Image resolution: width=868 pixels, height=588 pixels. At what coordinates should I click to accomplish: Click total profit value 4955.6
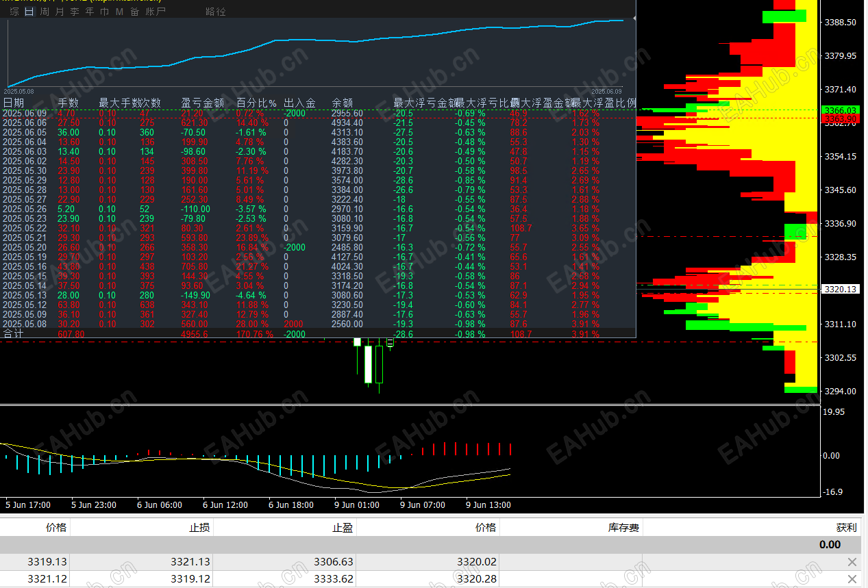195,334
